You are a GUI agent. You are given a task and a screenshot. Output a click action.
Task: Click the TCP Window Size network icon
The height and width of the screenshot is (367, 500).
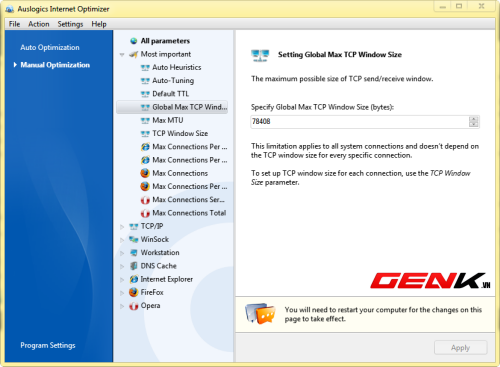[145, 134]
